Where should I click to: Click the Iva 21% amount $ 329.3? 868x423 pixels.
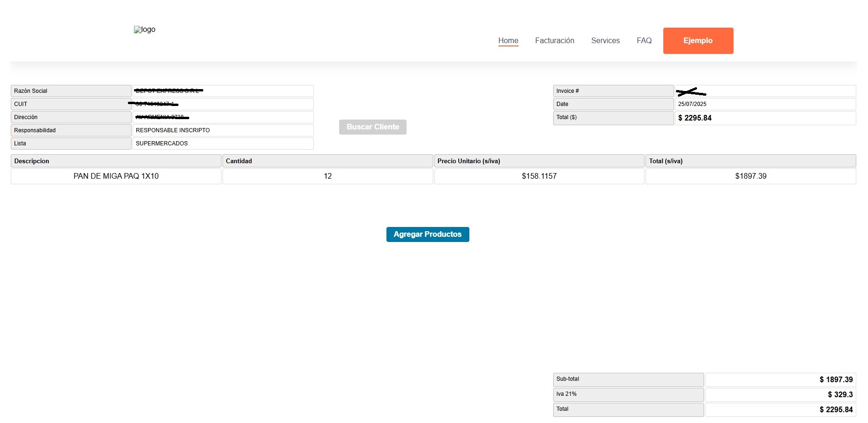coord(780,395)
